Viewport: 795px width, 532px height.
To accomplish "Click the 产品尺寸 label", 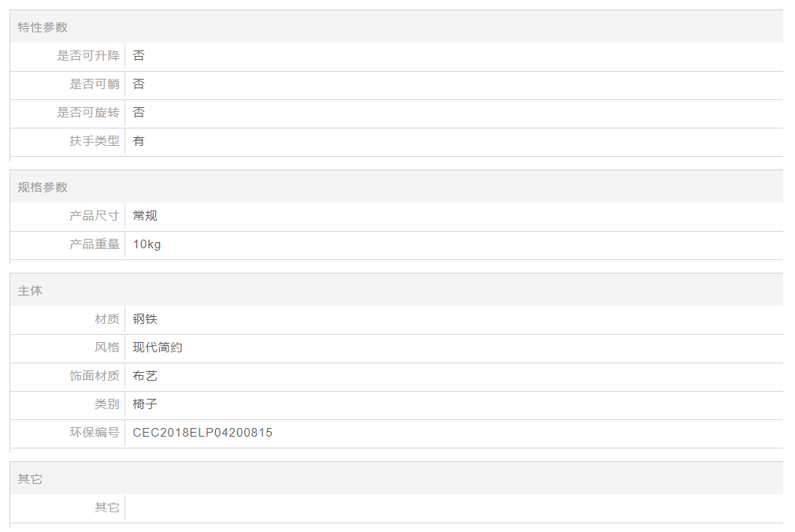I will 95,216.
